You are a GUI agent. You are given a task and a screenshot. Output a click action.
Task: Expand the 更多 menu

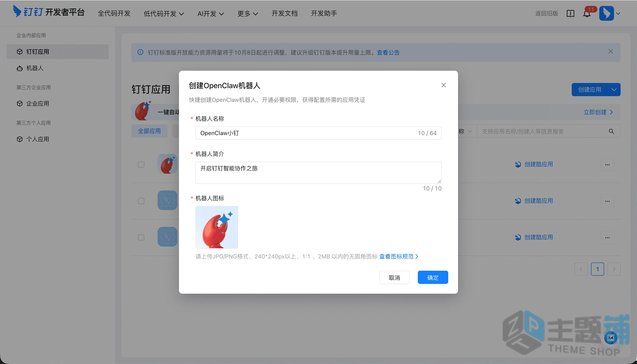247,14
